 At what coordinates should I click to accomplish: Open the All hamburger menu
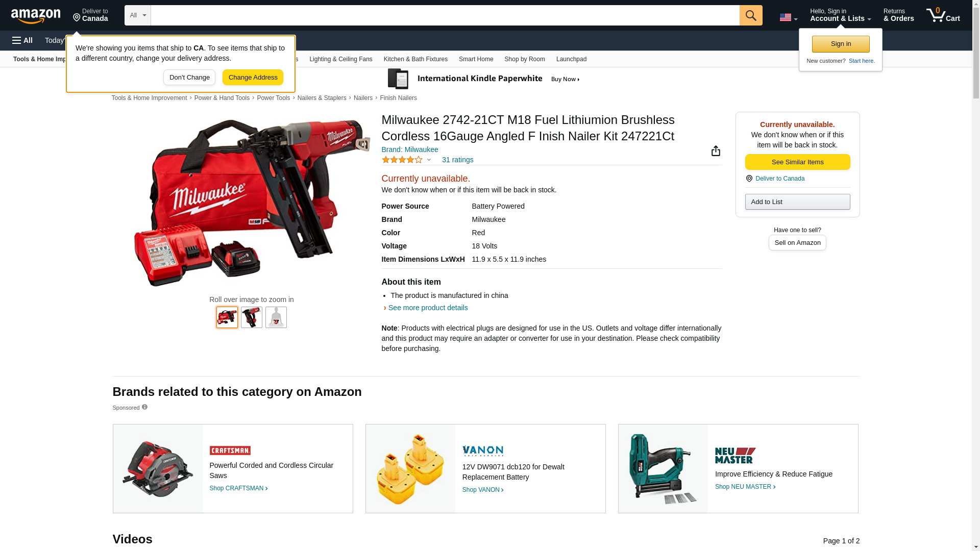point(22,40)
